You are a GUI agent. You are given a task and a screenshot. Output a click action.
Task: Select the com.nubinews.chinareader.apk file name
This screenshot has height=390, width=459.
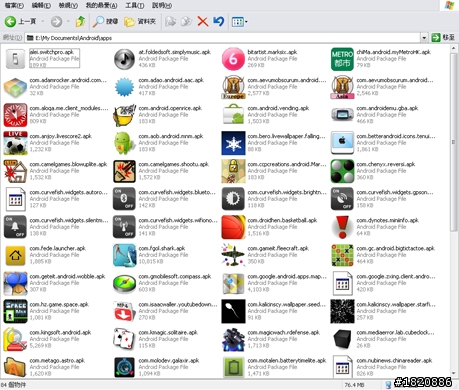pyautogui.click(x=394, y=360)
